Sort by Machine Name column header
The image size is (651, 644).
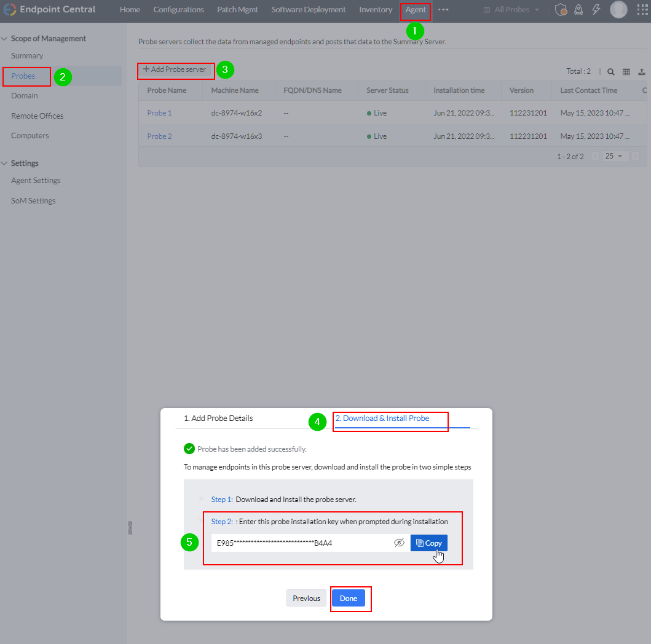tap(235, 90)
